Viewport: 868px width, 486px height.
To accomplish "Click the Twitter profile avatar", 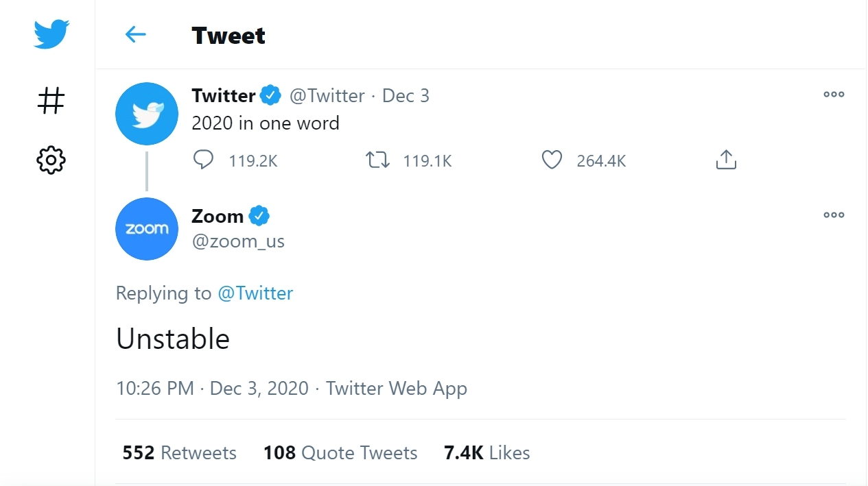I will 147,114.
